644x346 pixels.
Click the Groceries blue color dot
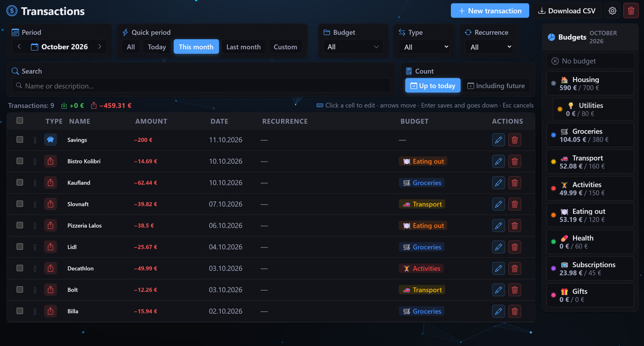(x=553, y=135)
